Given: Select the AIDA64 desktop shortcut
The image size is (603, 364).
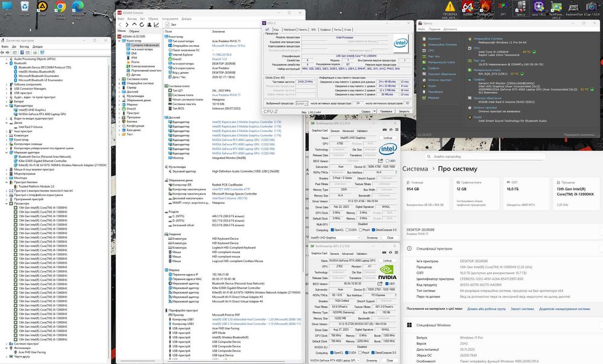Looking at the screenshot, I should pyautogui.click(x=468, y=8).
